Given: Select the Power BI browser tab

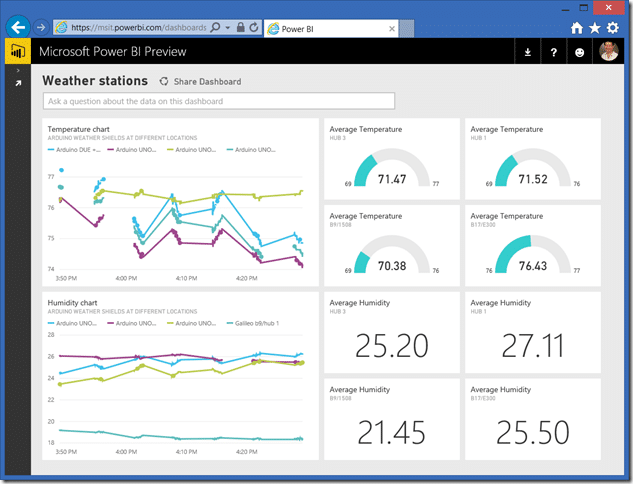Looking at the screenshot, I should click(x=330, y=29).
